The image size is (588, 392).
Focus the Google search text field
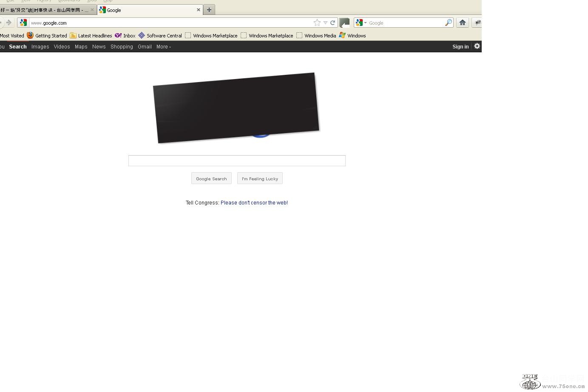237,161
